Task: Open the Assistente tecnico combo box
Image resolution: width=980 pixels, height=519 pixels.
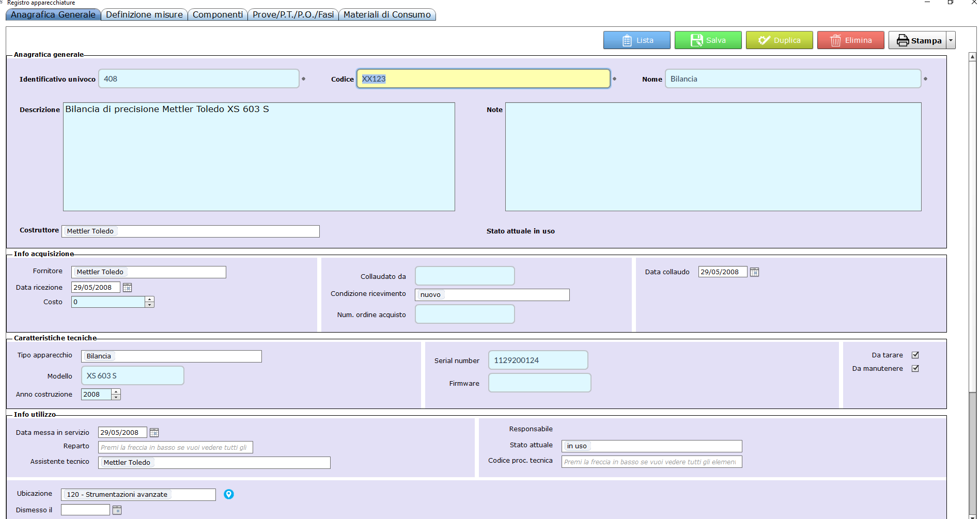Action: tap(214, 462)
